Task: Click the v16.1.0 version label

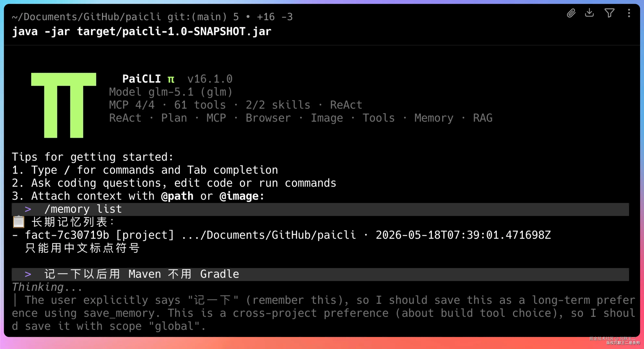Action: [x=210, y=79]
